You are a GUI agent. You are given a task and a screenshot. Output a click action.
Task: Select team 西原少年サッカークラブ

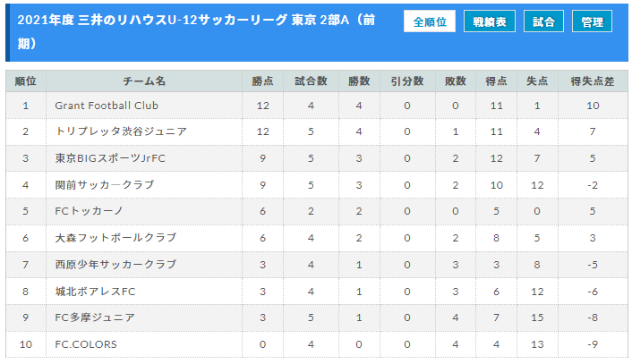(115, 265)
